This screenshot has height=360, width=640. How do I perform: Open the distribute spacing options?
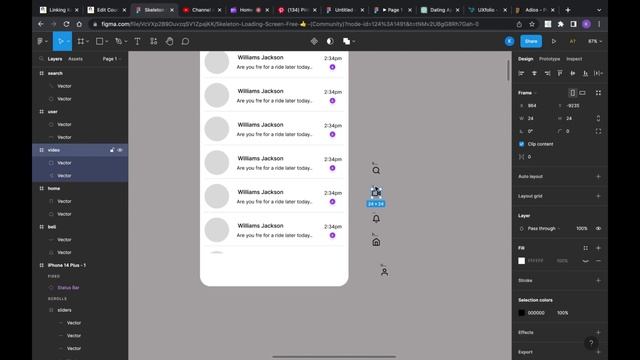[x=598, y=73]
